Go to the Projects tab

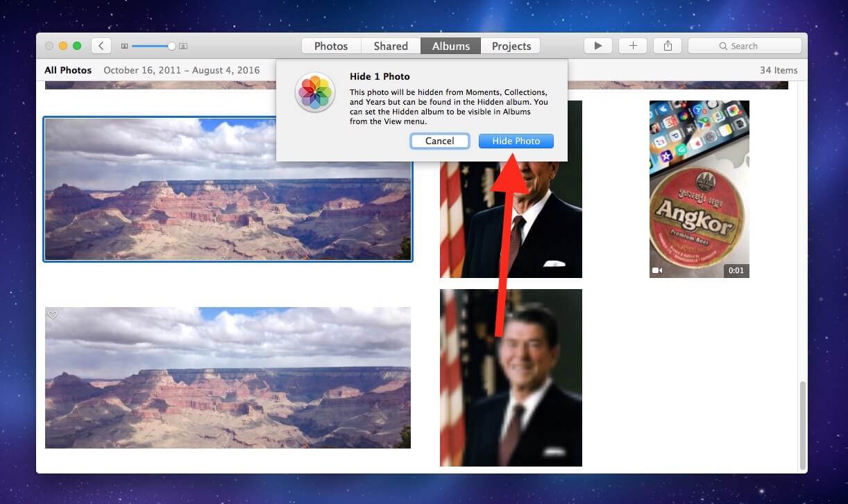[x=511, y=46]
